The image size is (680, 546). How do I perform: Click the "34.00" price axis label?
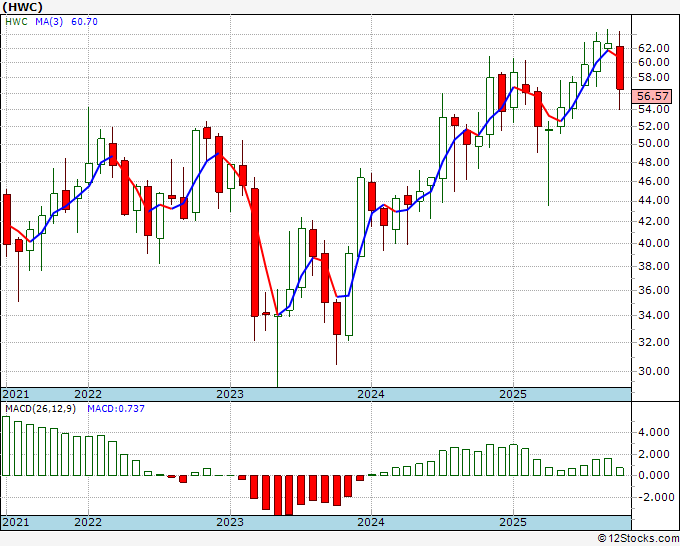pyautogui.click(x=654, y=315)
